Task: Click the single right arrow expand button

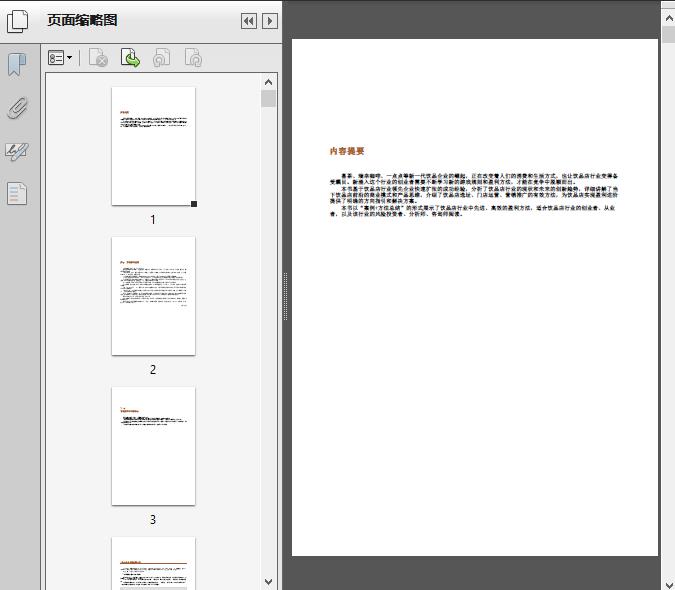Action: pos(270,21)
